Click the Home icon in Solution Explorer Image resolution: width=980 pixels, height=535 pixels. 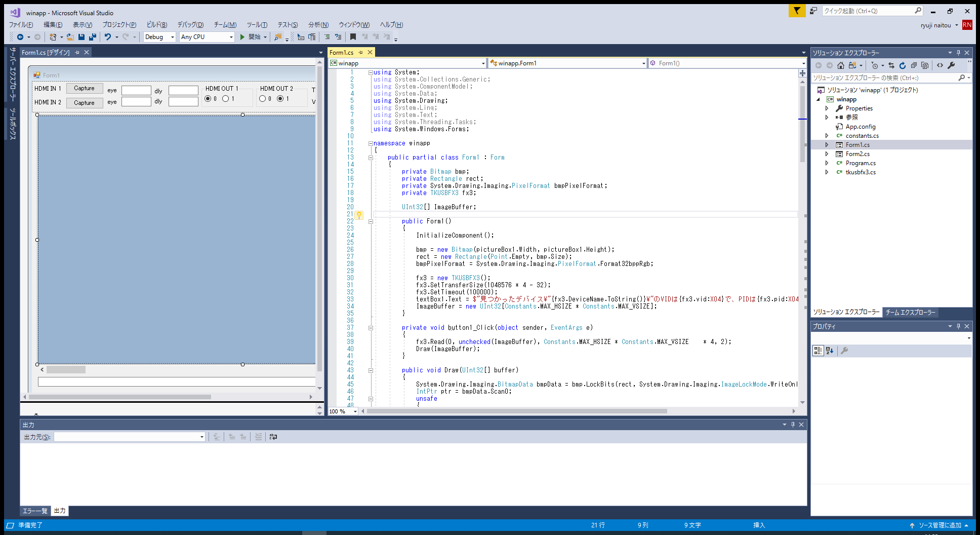[x=841, y=65]
